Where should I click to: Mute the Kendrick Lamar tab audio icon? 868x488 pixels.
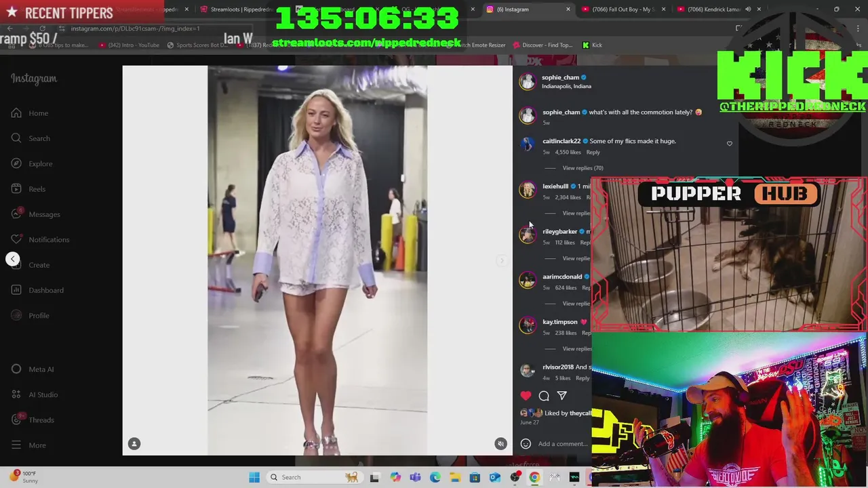749,9
